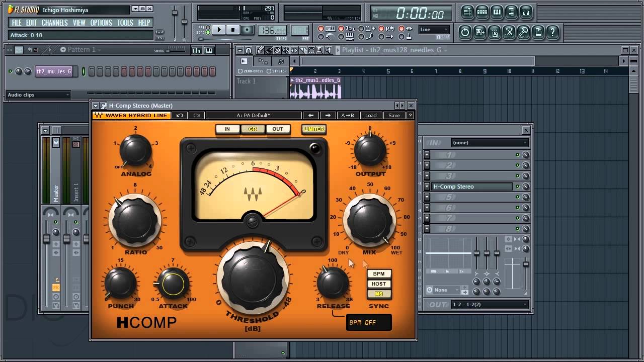Open the mixer OUT 1-2 dropdown
Viewport: 644px width, 362px height.
(x=489, y=305)
